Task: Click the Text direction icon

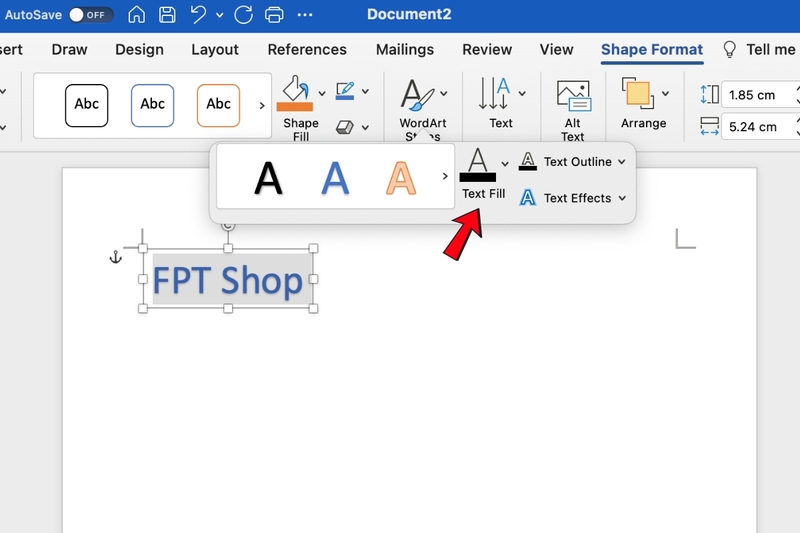Action: click(494, 93)
